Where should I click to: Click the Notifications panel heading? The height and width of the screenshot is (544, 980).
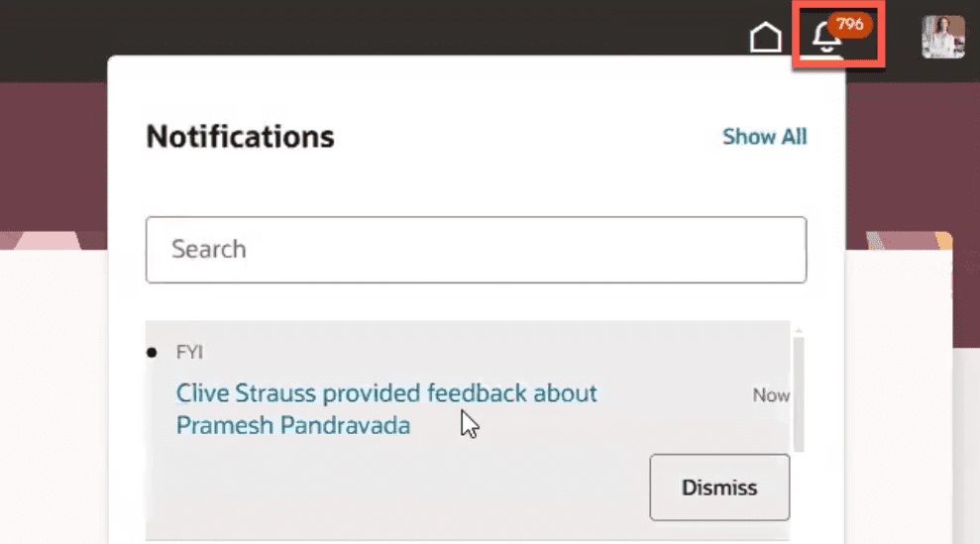point(240,137)
